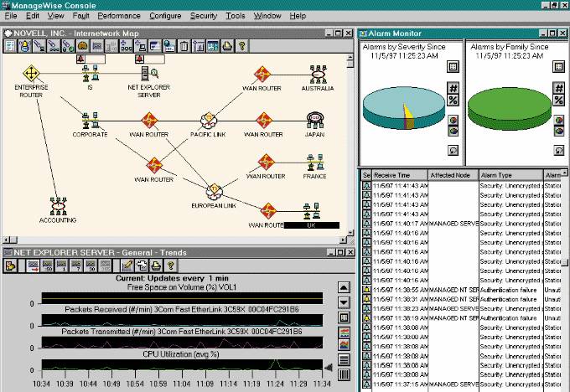
Task: Select the 11/5/97 11:37:15 AM alarm row
Action: click(462, 384)
